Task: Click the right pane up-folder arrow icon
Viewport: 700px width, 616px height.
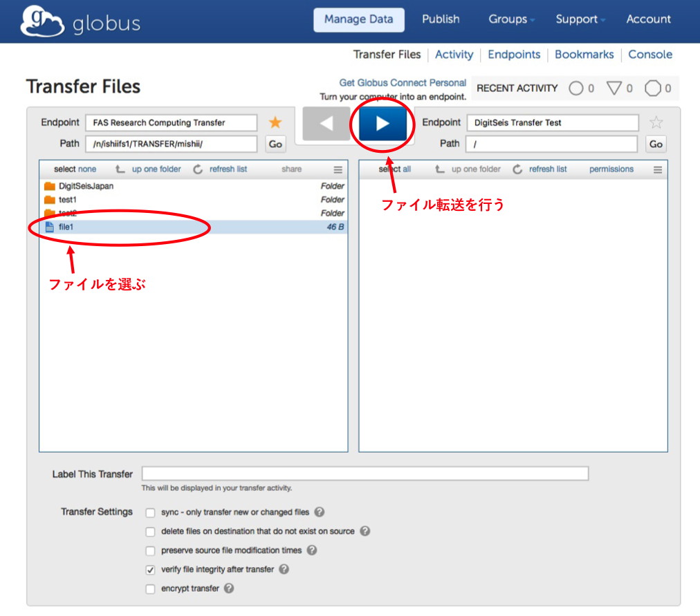Action: (440, 169)
